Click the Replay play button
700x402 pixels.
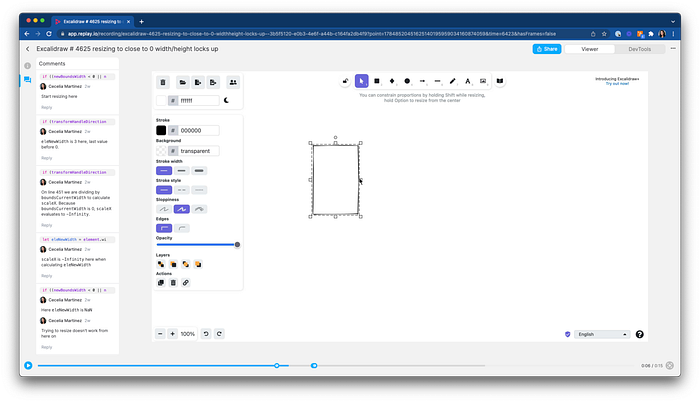(28, 365)
